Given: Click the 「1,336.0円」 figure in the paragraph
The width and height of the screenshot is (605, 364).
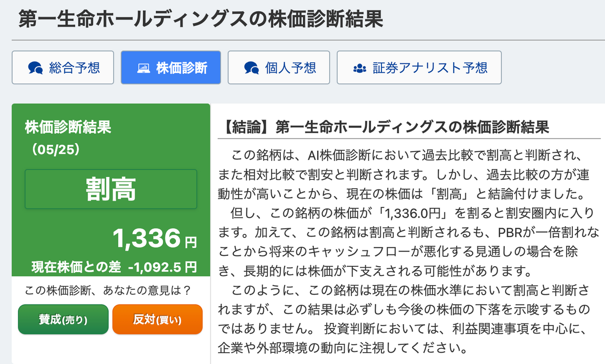Looking at the screenshot, I should click(x=412, y=213).
